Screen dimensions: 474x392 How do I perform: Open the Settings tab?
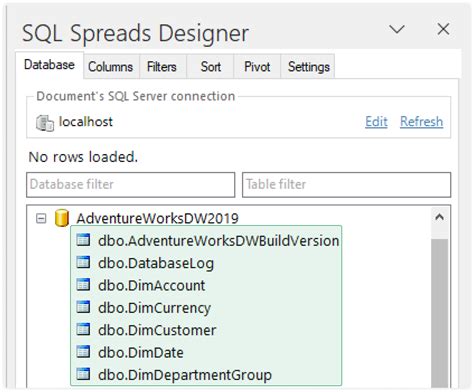coord(309,67)
